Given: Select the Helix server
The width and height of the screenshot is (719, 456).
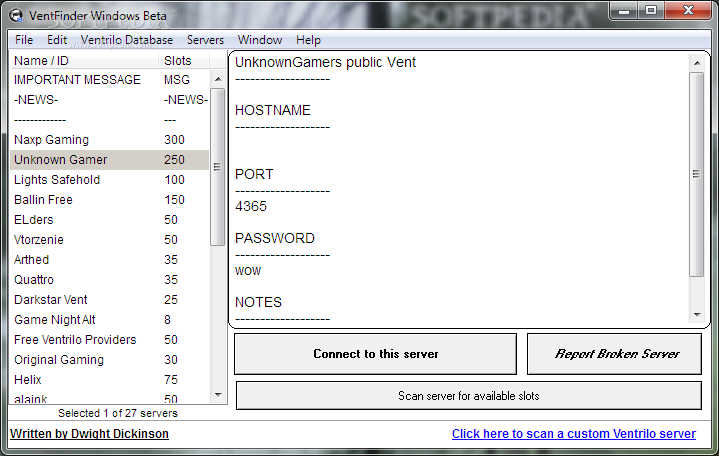Looking at the screenshot, I should tap(109, 380).
